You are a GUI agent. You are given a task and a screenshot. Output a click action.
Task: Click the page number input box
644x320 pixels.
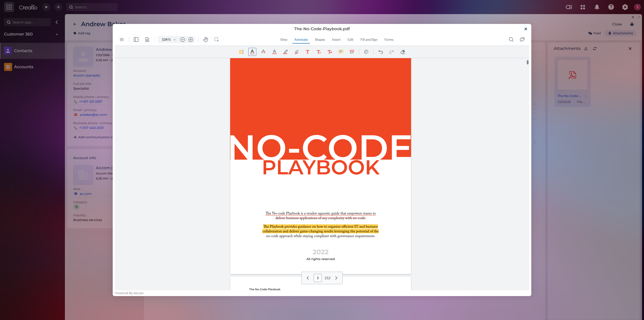point(317,278)
